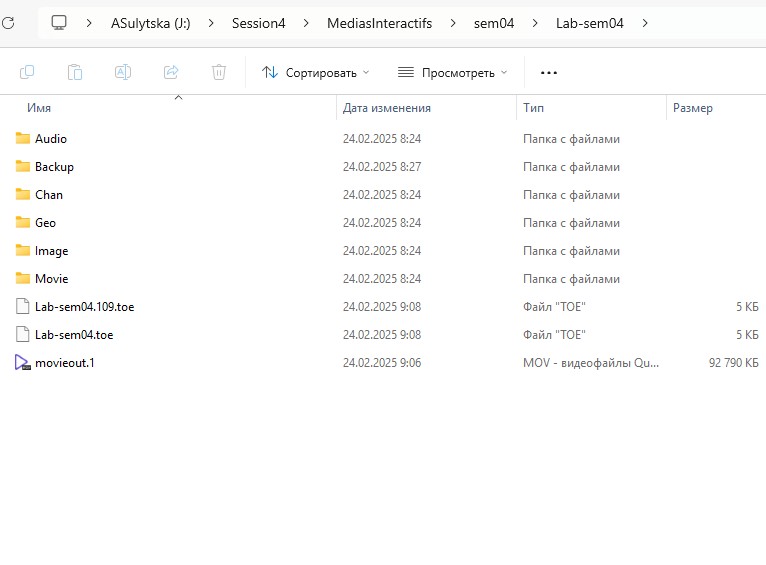The image size is (766, 565).
Task: Expand chevron after Lab-sem04 in breadcrumb
Action: click(x=645, y=22)
